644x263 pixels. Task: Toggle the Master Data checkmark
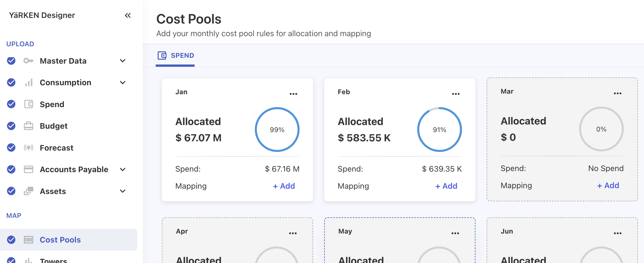click(11, 61)
